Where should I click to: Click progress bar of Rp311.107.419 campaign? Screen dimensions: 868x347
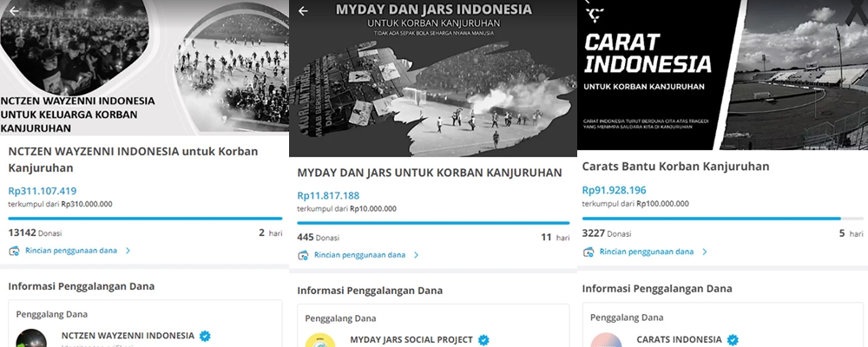point(145,219)
